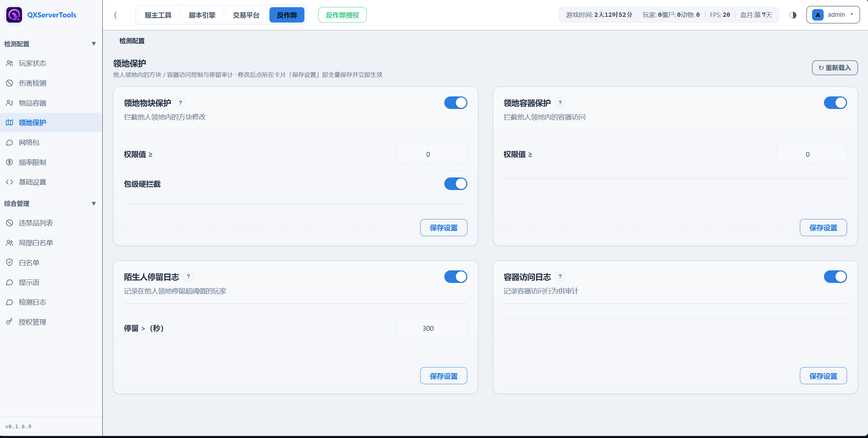Open 物品容器 sidebar icon

(x=9, y=103)
